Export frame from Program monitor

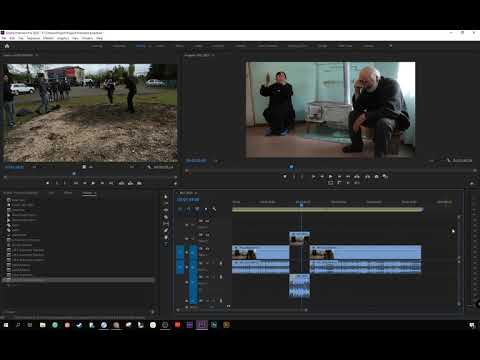(377, 177)
